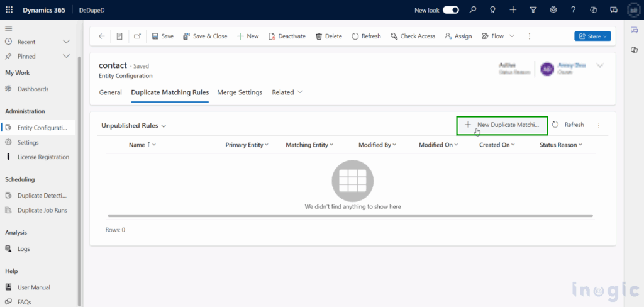Click the help question mark icon

pos(574,10)
